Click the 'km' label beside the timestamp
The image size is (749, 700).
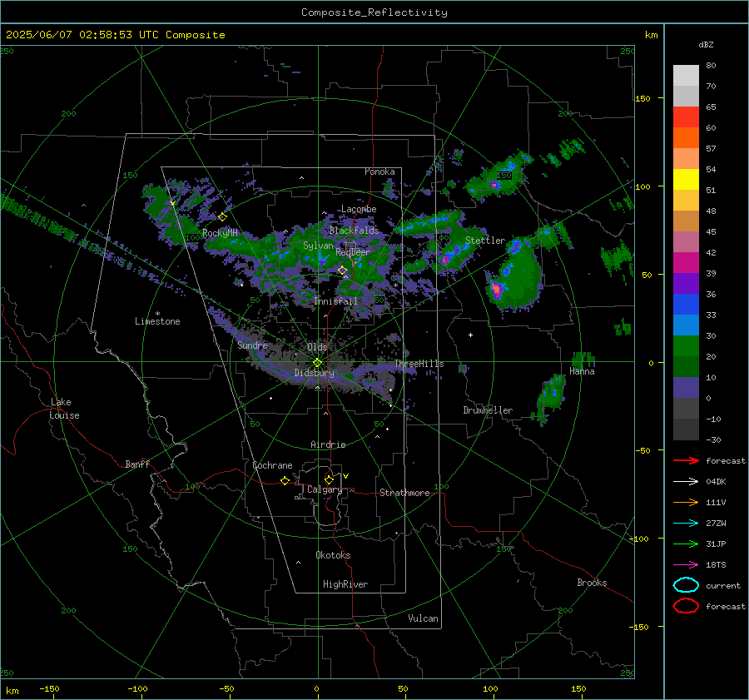tap(651, 35)
